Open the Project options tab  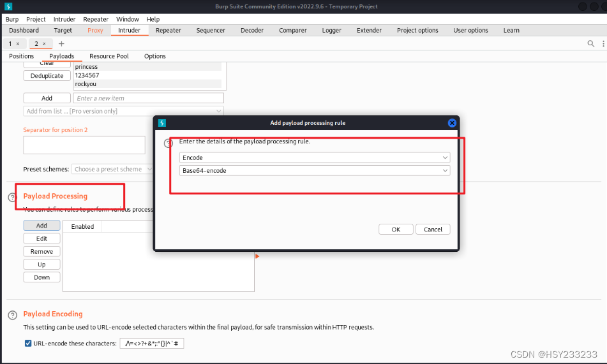[417, 30]
